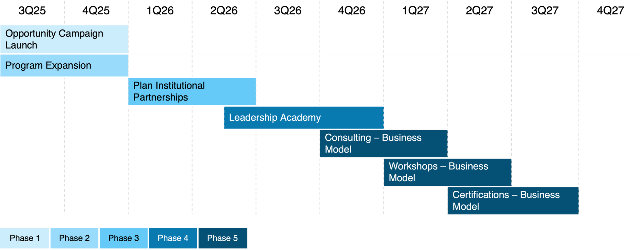Click the Phase 1 legend swatch
Screen dimensions: 644x250
(x=24, y=238)
